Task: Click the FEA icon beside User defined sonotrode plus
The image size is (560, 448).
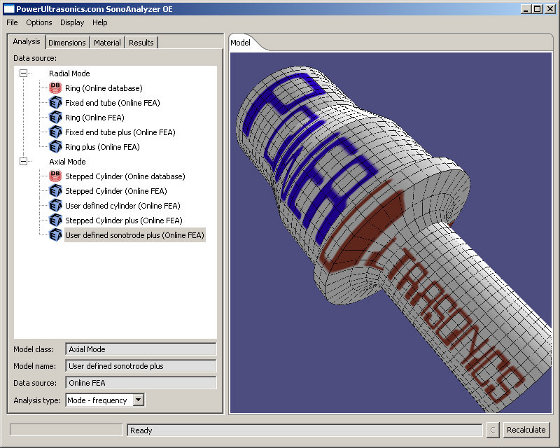Action: tap(55, 235)
